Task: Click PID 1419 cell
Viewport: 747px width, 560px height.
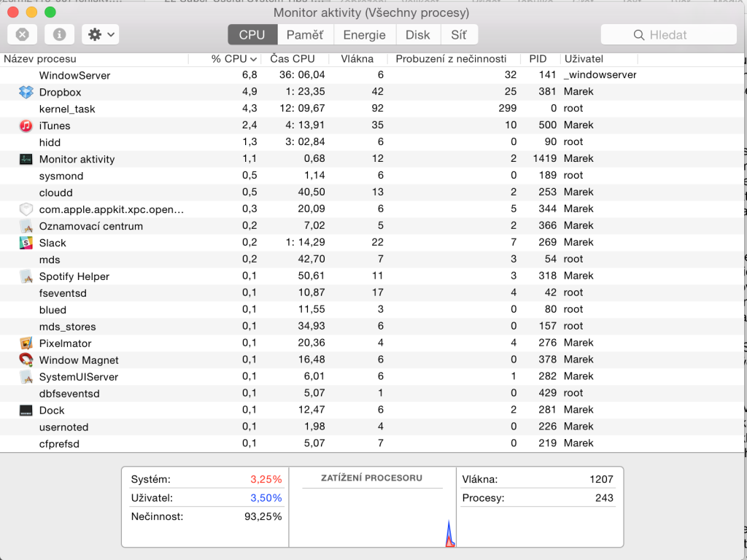Action: click(544, 158)
